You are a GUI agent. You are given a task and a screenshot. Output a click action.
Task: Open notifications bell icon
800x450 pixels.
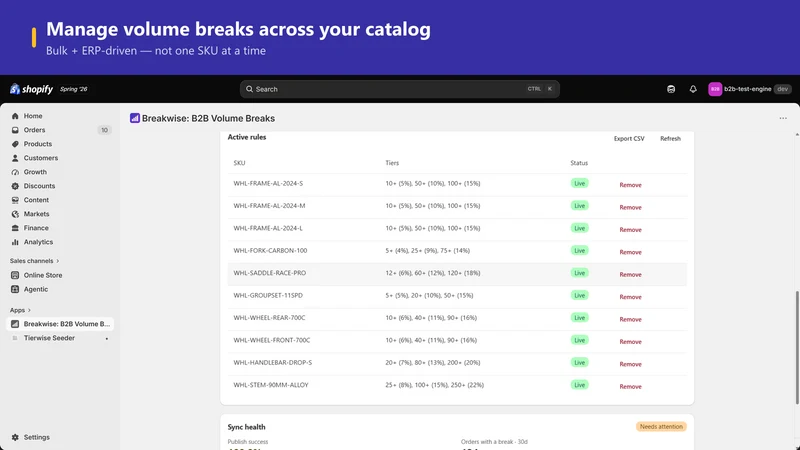693,89
